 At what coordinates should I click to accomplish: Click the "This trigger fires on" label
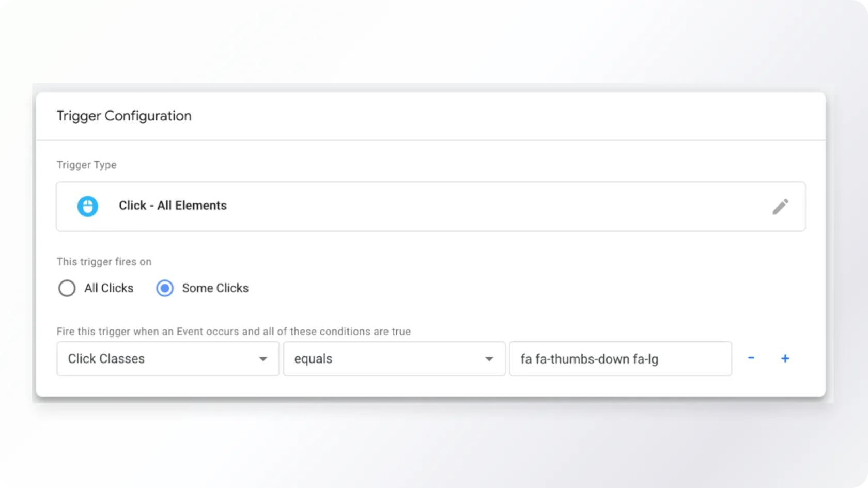(104, 262)
